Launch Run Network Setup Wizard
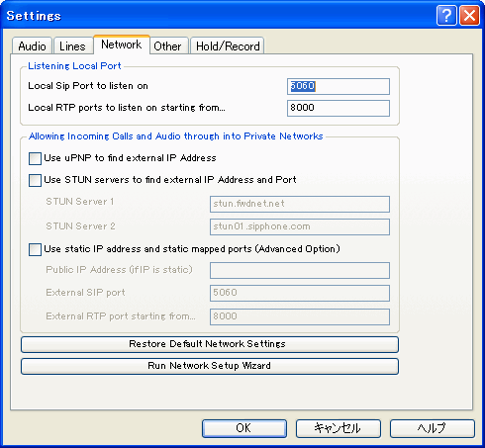 tap(210, 366)
